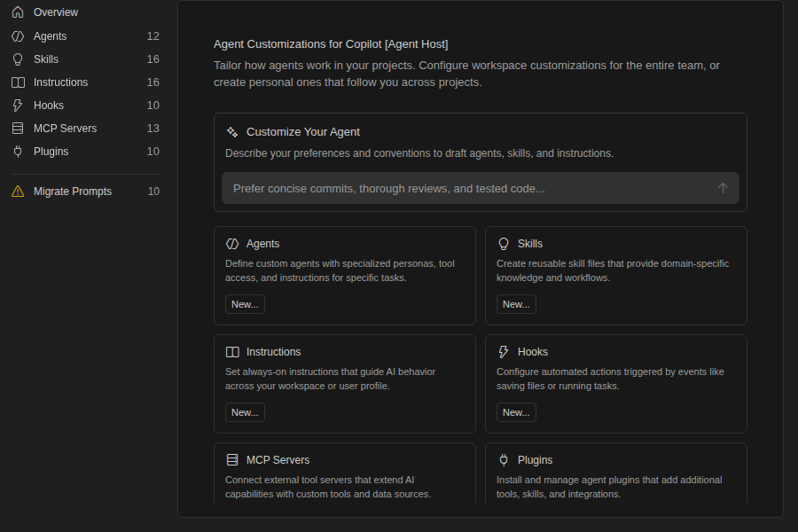Create a new agent with New... button
798x532 pixels.
pos(245,304)
